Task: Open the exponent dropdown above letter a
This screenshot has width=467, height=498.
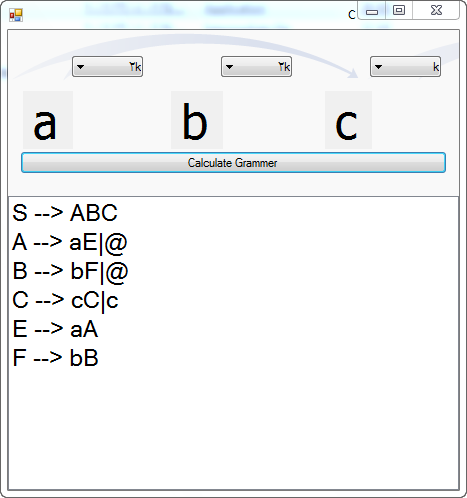Action: pyautogui.click(x=107, y=67)
